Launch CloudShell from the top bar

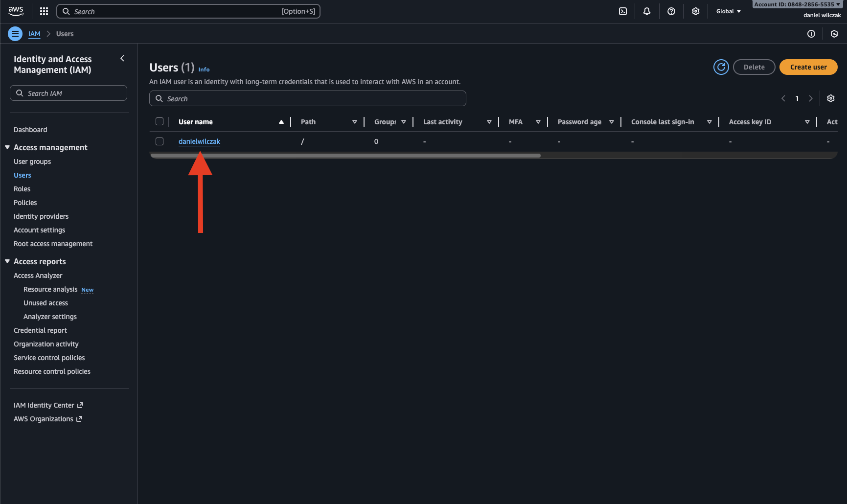click(x=623, y=11)
